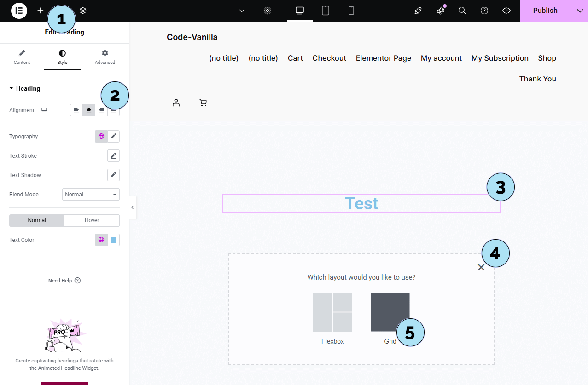Open page settings gear icon
The image size is (588, 385).
[x=268, y=11]
